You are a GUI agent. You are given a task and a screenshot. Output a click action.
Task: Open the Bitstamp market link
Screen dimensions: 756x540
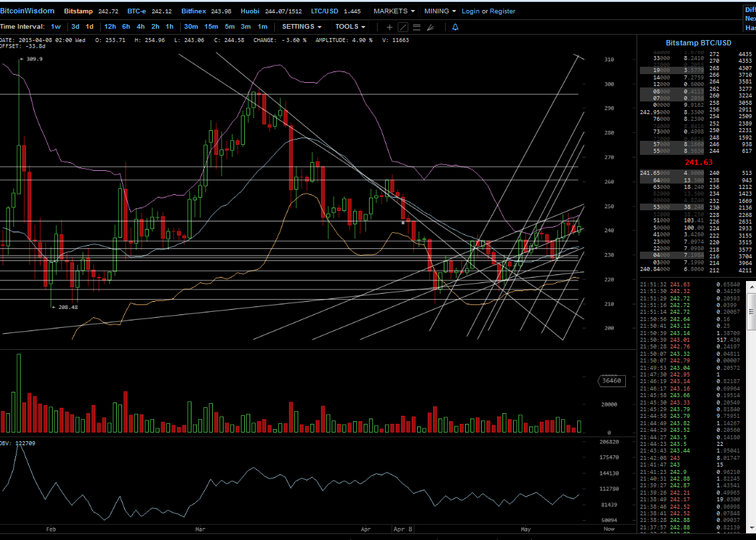(78, 11)
